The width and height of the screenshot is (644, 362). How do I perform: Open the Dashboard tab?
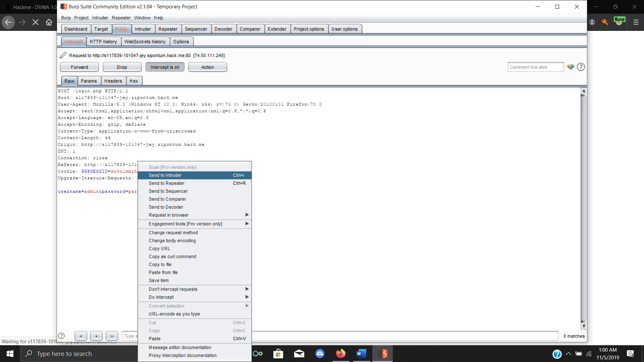(x=76, y=29)
